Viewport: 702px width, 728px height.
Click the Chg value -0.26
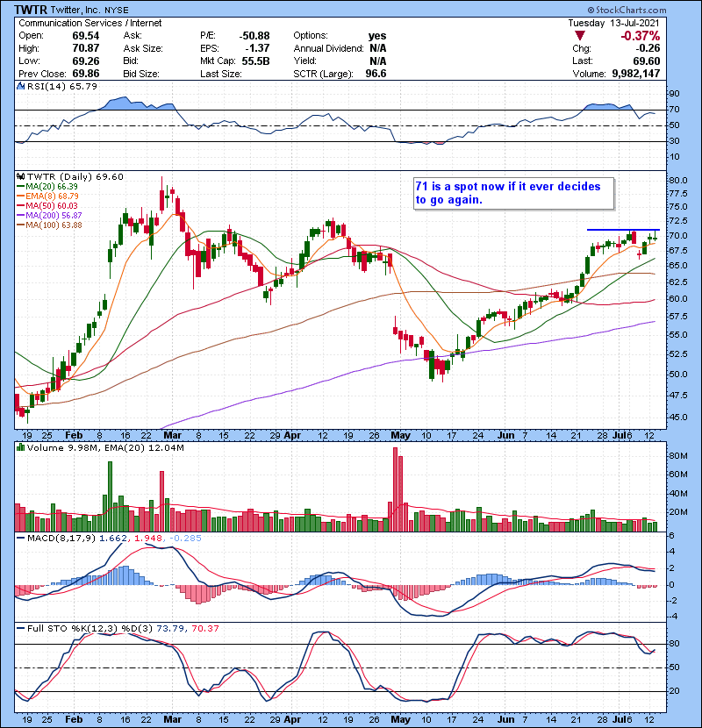coord(648,48)
